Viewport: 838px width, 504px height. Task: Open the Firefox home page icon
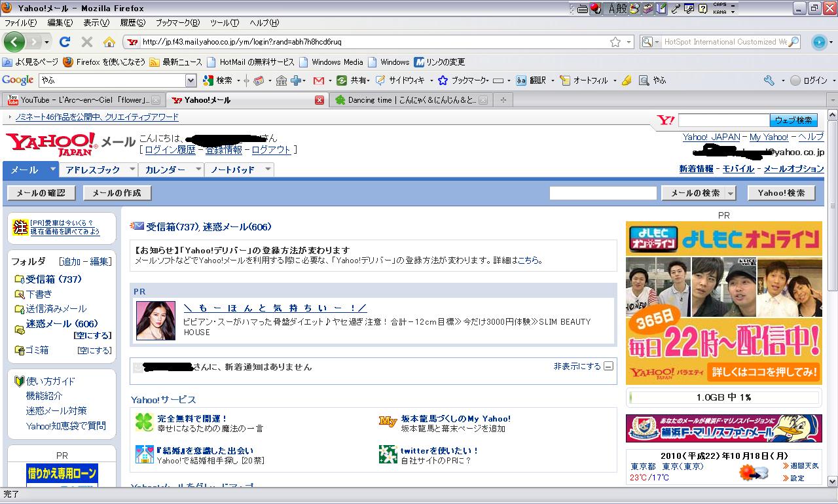click(109, 42)
